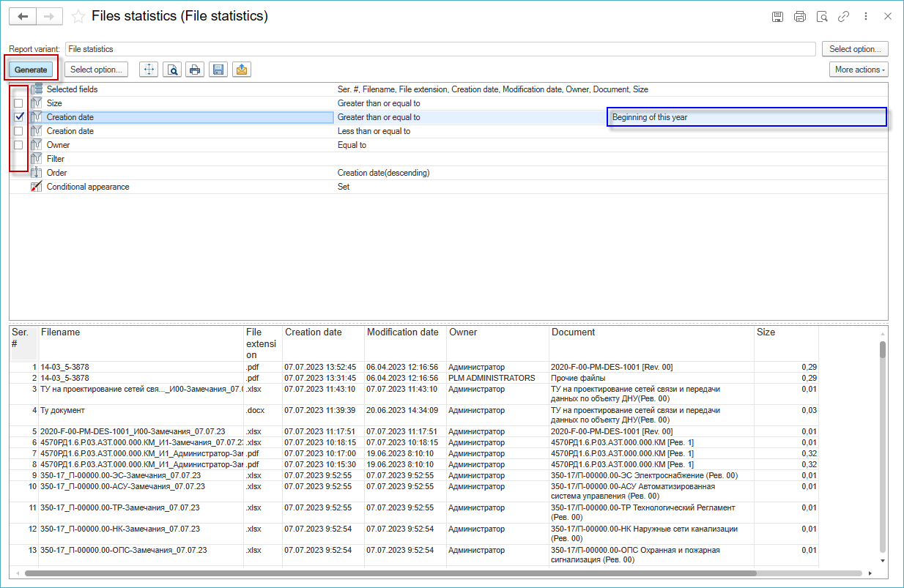Copy link using chain icon in title bar
Viewport: 904px width, 588px height.
(843, 16)
